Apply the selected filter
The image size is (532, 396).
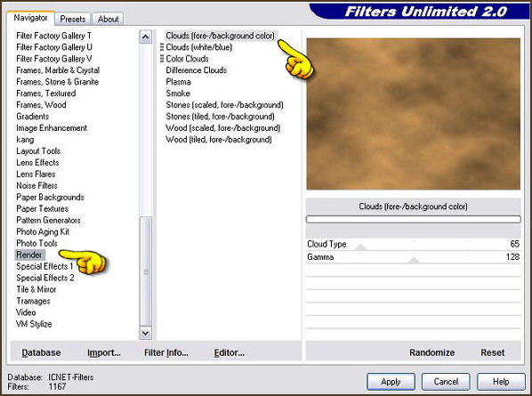click(391, 382)
